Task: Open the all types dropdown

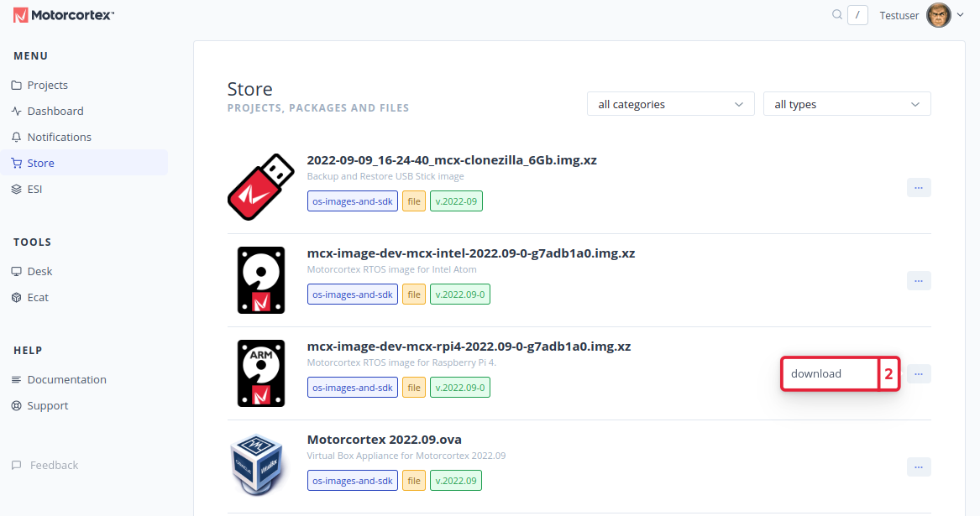Action: click(x=846, y=104)
